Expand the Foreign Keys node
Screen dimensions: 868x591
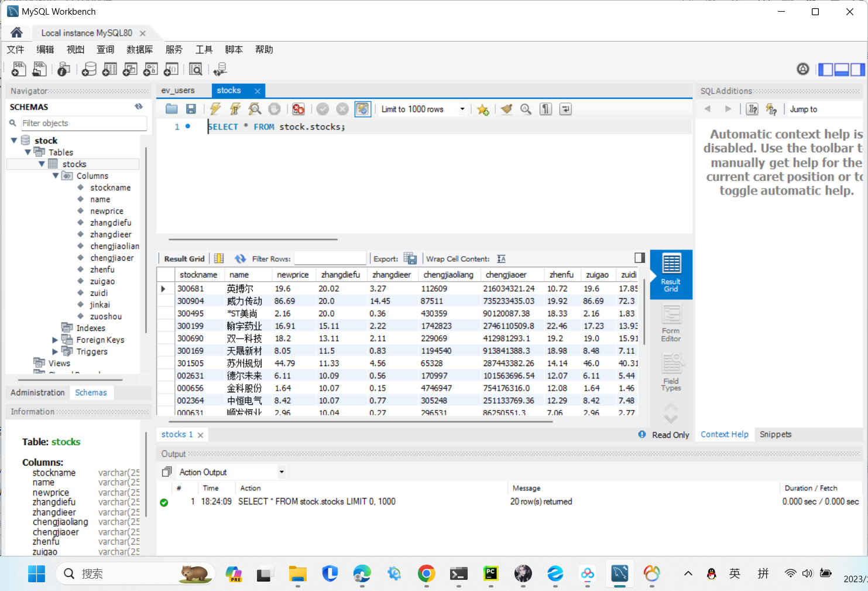(55, 340)
